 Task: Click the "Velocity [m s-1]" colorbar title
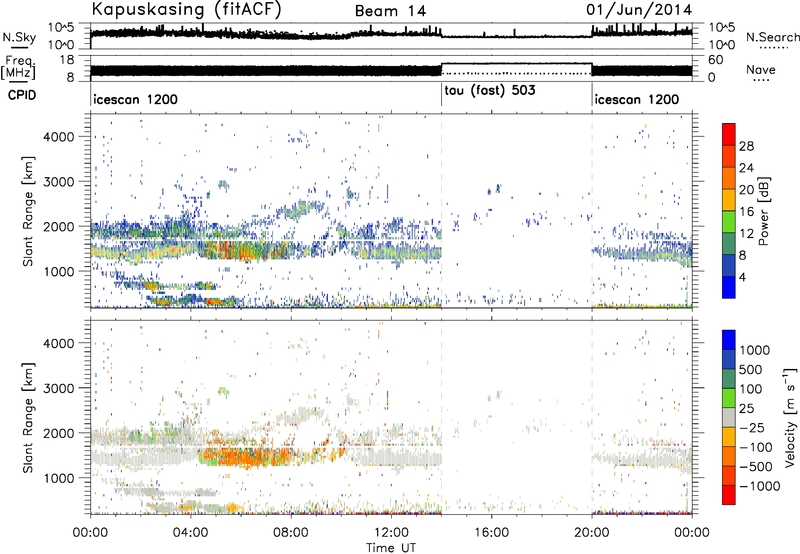point(790,418)
